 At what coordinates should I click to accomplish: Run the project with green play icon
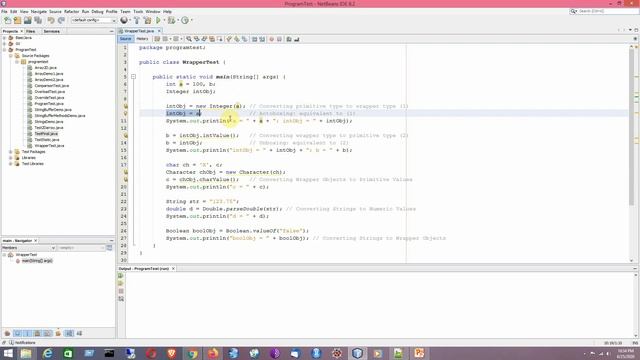[158, 20]
